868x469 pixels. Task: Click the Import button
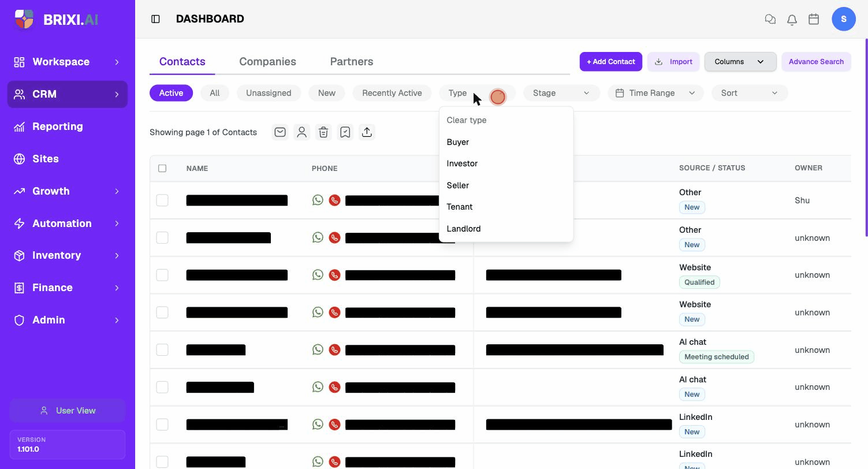(x=673, y=62)
